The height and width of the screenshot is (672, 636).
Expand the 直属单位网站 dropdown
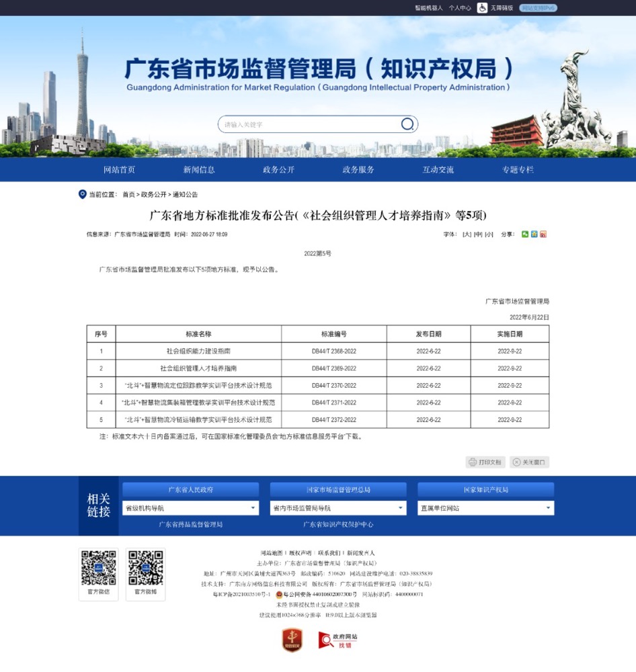tap(485, 509)
